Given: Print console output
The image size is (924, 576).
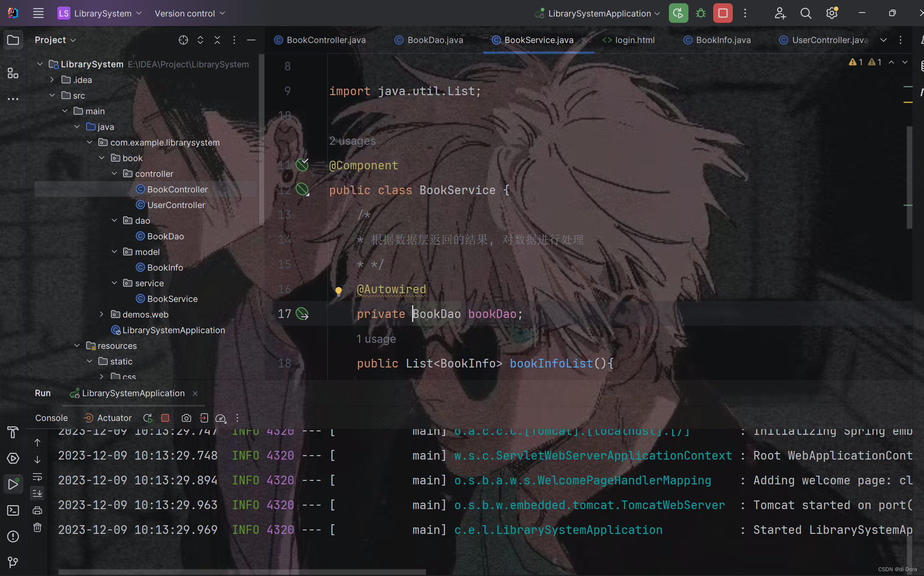Looking at the screenshot, I should [x=37, y=510].
